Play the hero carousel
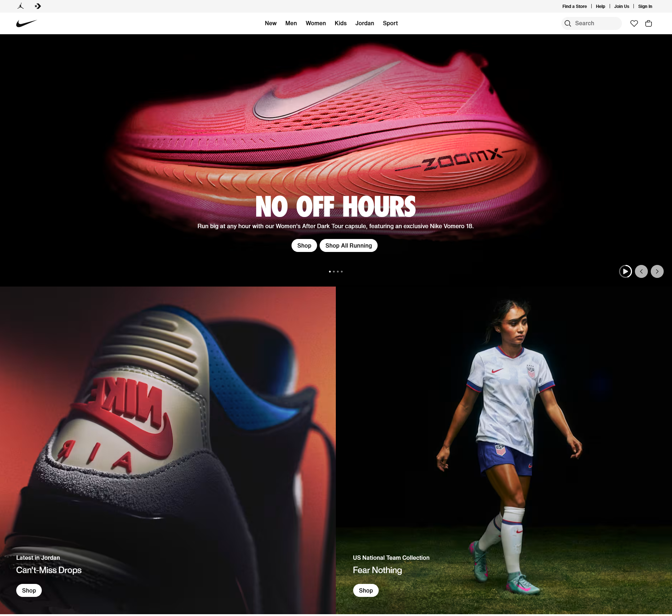This screenshot has width=672, height=616. coord(626,271)
